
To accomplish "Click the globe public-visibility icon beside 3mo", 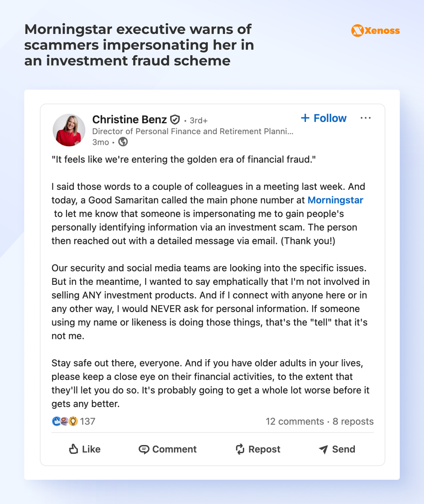I will (123, 142).
